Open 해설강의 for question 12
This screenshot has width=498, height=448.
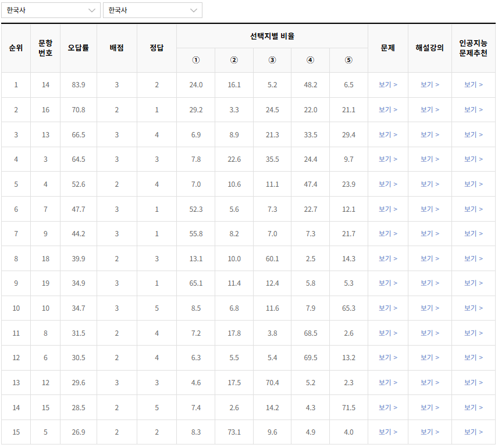click(430, 383)
